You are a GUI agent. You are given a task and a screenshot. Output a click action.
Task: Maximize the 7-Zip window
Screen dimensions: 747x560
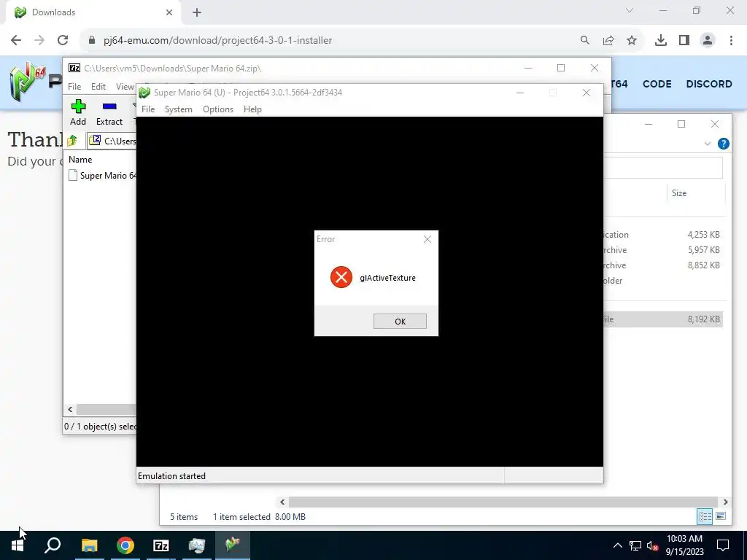point(561,68)
